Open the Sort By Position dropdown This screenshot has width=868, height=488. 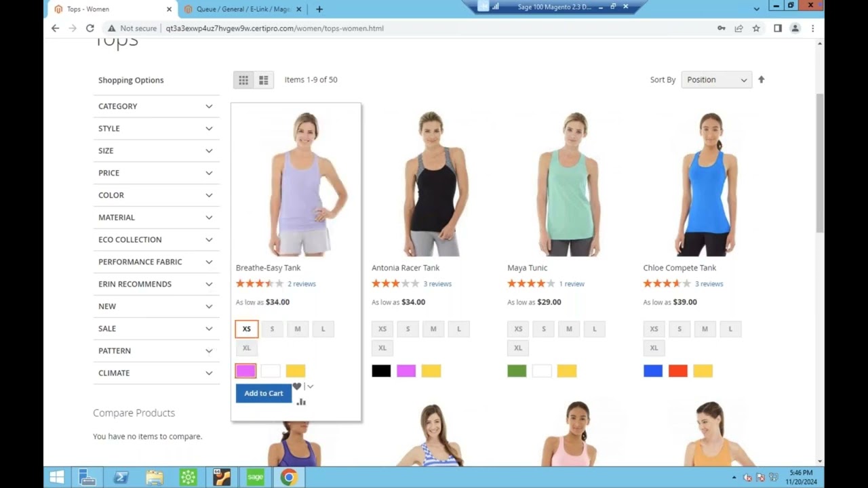click(x=716, y=80)
